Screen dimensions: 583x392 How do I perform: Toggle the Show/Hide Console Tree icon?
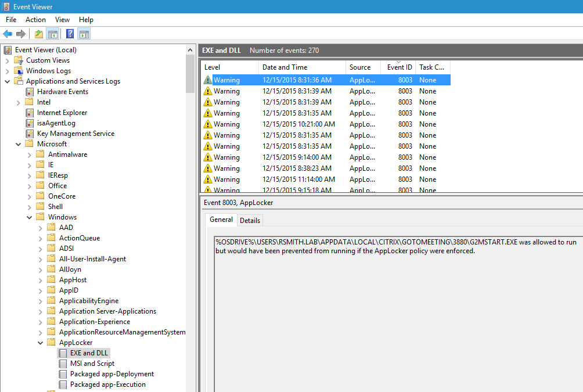coord(53,34)
